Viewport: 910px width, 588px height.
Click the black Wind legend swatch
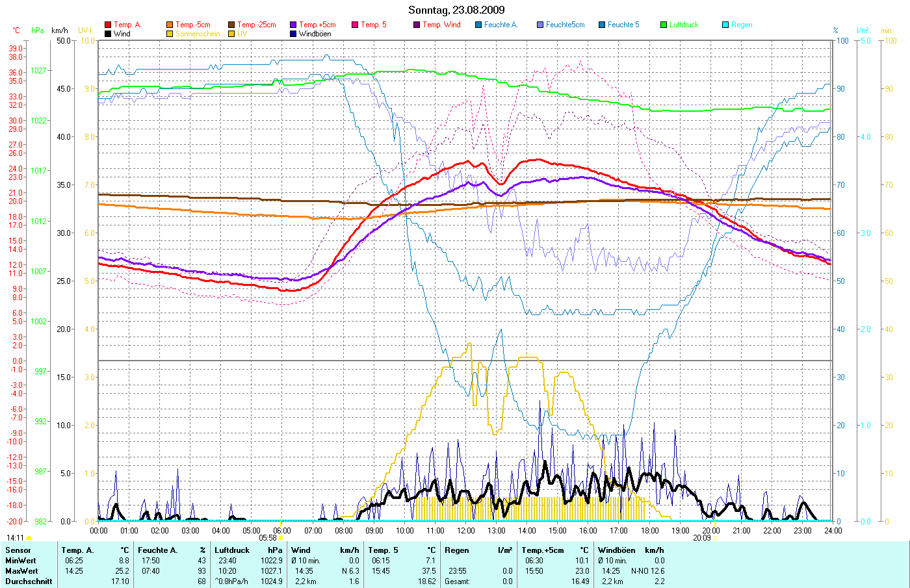click(x=108, y=34)
